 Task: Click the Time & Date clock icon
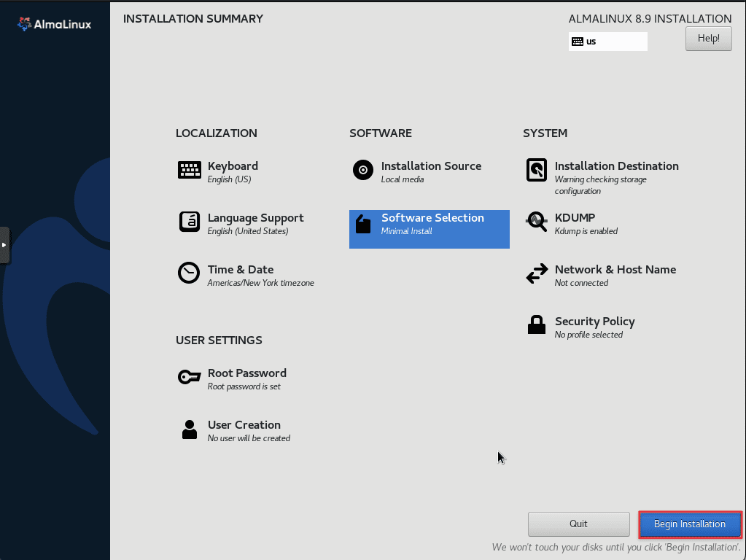189,273
